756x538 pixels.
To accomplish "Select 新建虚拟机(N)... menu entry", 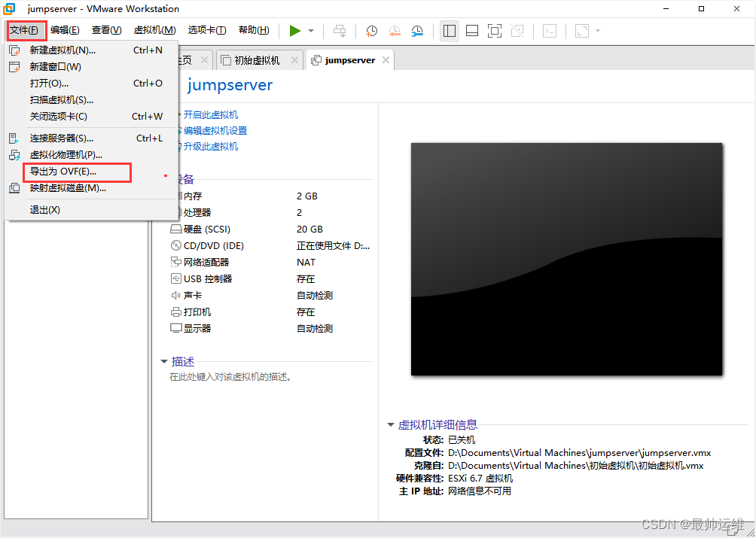I will (x=92, y=50).
